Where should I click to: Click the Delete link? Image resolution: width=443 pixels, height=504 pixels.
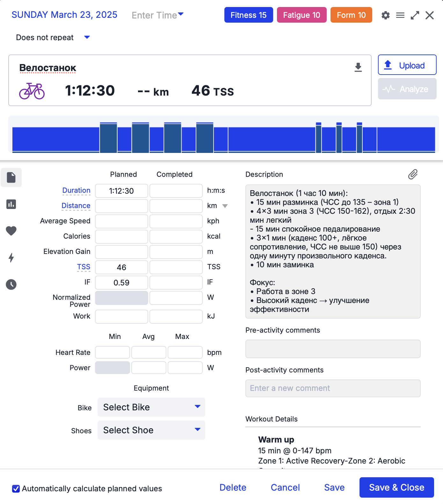coord(233,487)
